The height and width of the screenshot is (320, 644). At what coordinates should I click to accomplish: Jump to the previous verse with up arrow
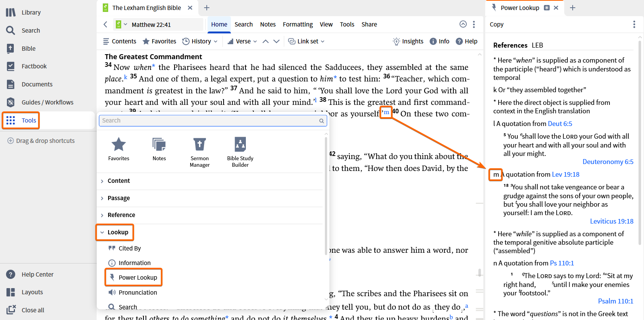(x=265, y=41)
